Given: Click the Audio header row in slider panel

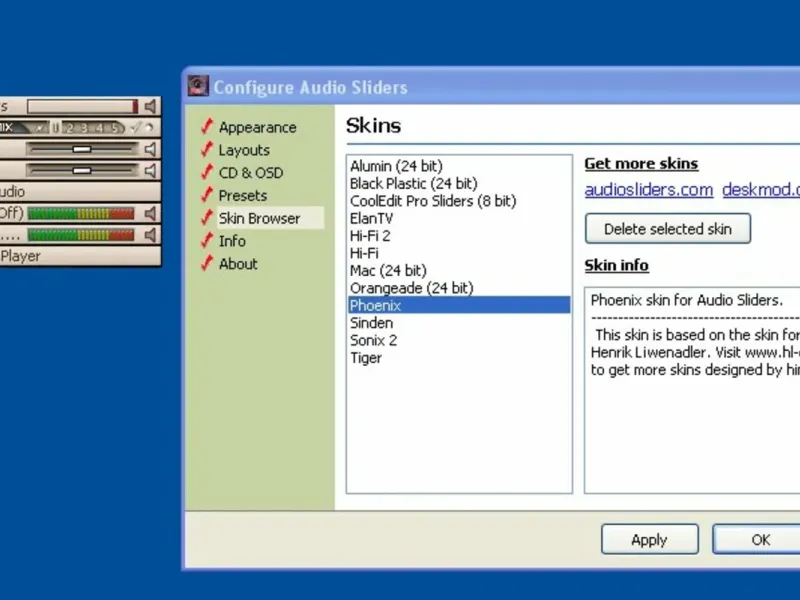Looking at the screenshot, I should 80,192.
